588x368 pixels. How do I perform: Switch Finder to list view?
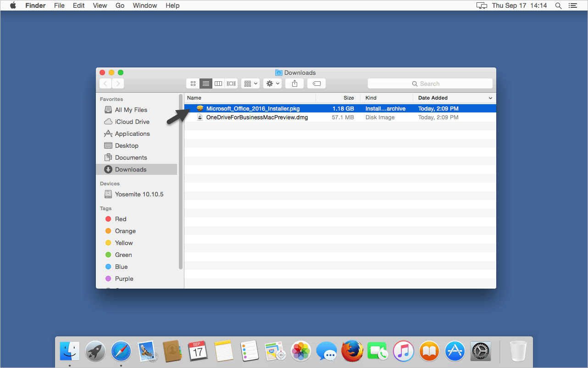click(x=206, y=84)
